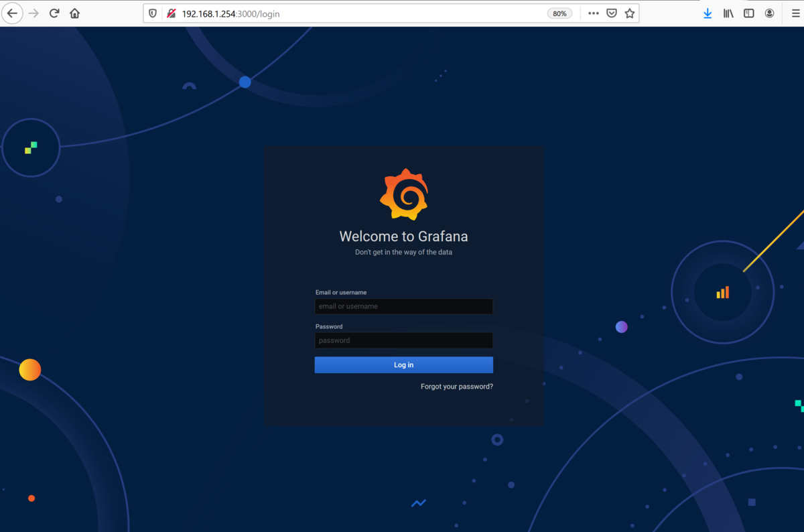Screen dimensions: 804x532
Task: Click the tracking protection shield icon
Action: [x=153, y=13]
